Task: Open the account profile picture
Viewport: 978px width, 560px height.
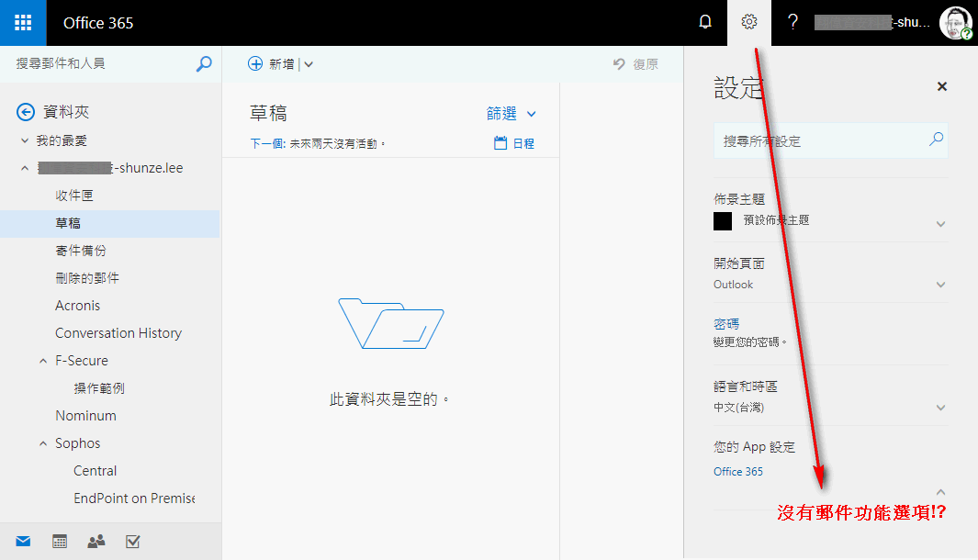Action: click(956, 23)
